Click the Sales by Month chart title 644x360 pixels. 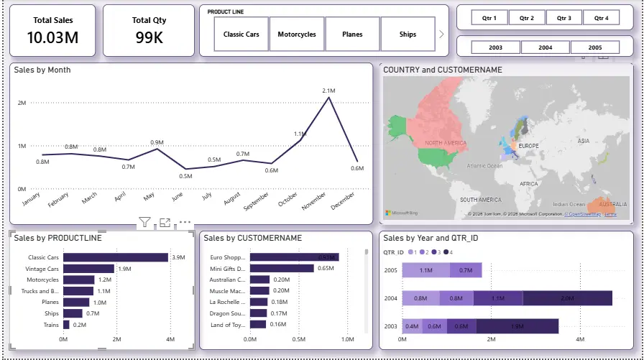[42, 70]
